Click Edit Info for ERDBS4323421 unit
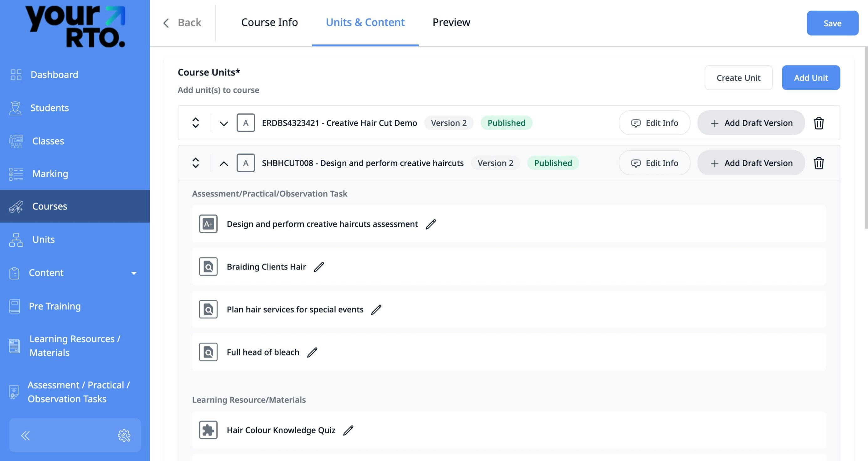 coord(654,123)
